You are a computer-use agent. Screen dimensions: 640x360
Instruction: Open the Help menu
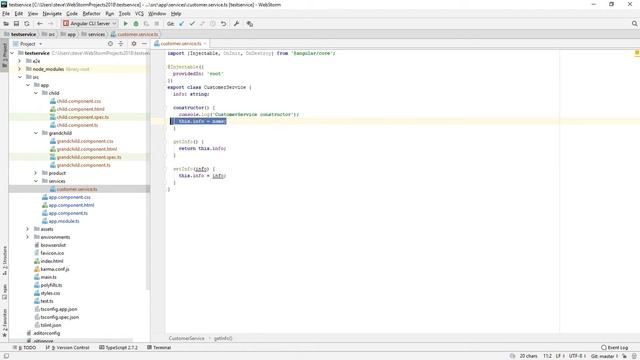pos(176,13)
